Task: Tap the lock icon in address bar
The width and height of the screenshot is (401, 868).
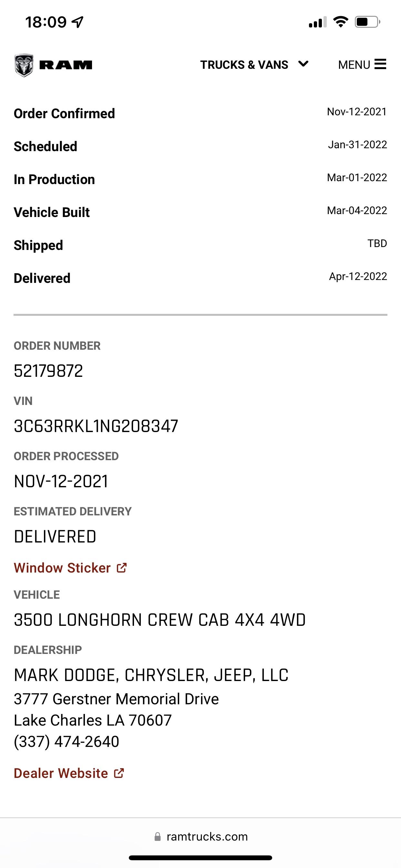Action: pos(157,837)
